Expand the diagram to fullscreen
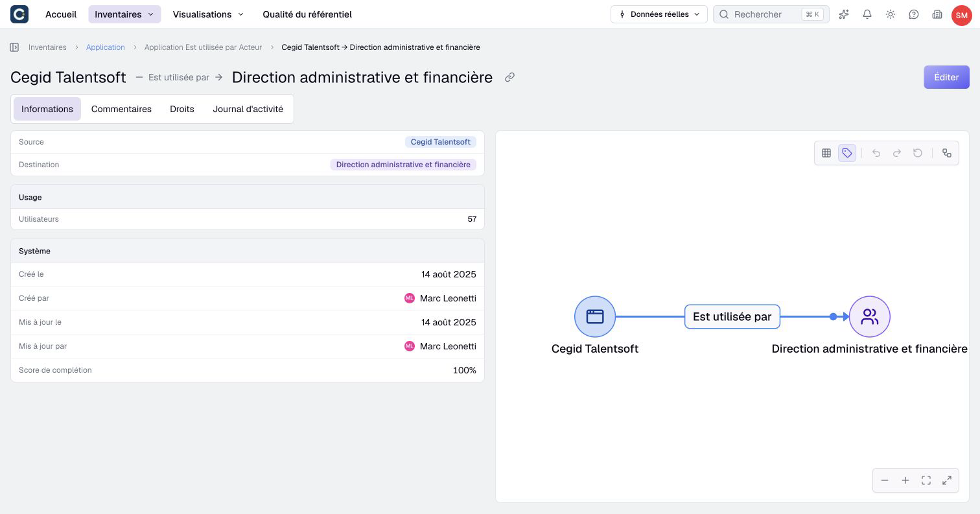The width and height of the screenshot is (980, 514). 947,480
